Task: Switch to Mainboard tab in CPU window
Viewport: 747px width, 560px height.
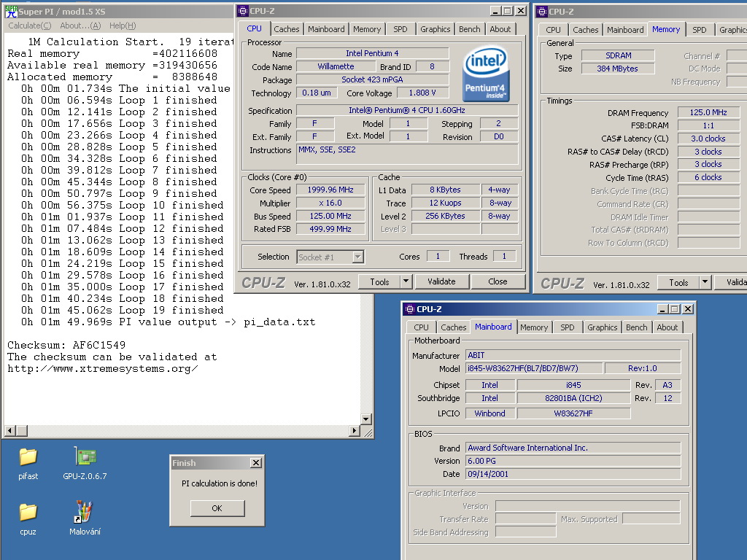Action: point(326,29)
